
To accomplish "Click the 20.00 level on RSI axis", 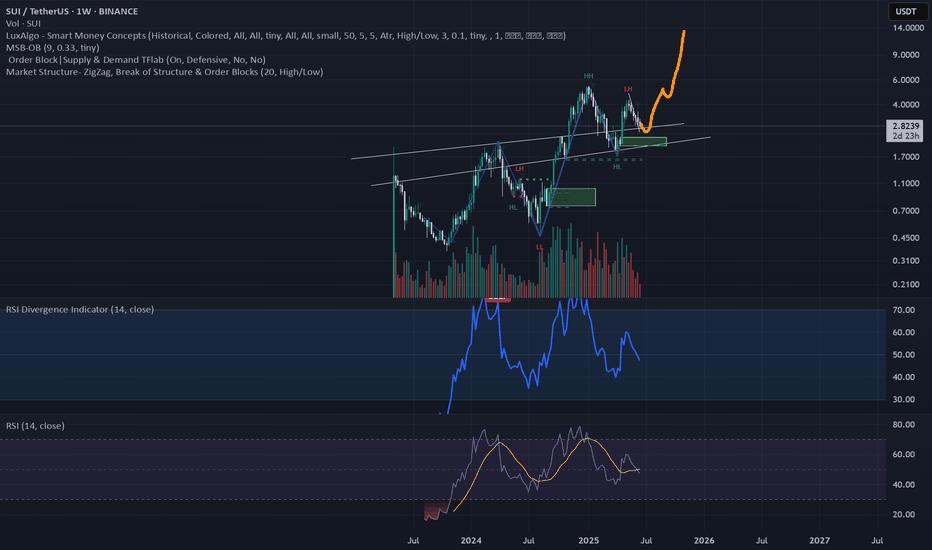I will point(903,515).
